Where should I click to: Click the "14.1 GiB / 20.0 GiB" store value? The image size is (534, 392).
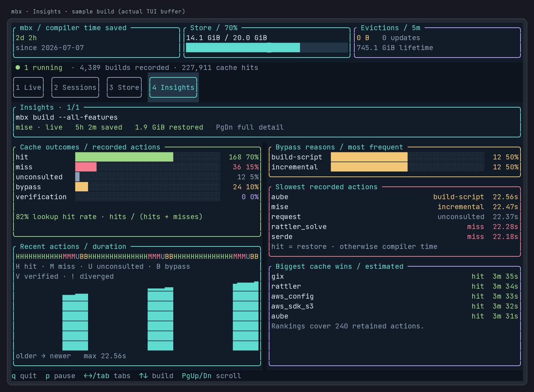227,38
